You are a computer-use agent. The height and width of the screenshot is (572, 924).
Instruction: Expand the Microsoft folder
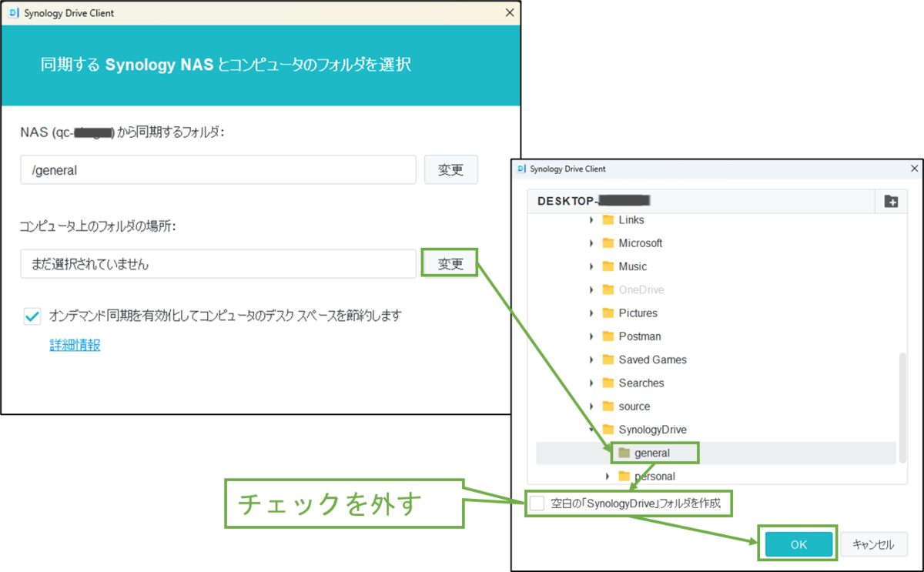coord(591,243)
